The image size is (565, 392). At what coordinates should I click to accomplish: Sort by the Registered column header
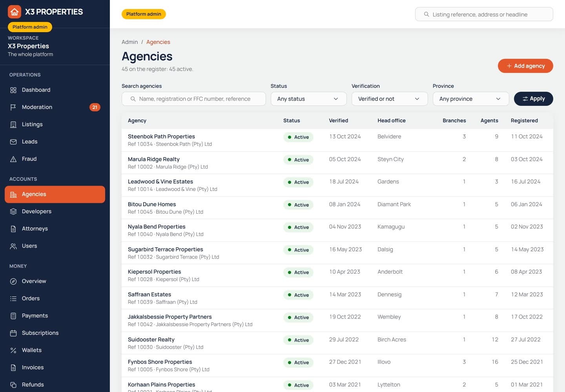click(x=524, y=120)
